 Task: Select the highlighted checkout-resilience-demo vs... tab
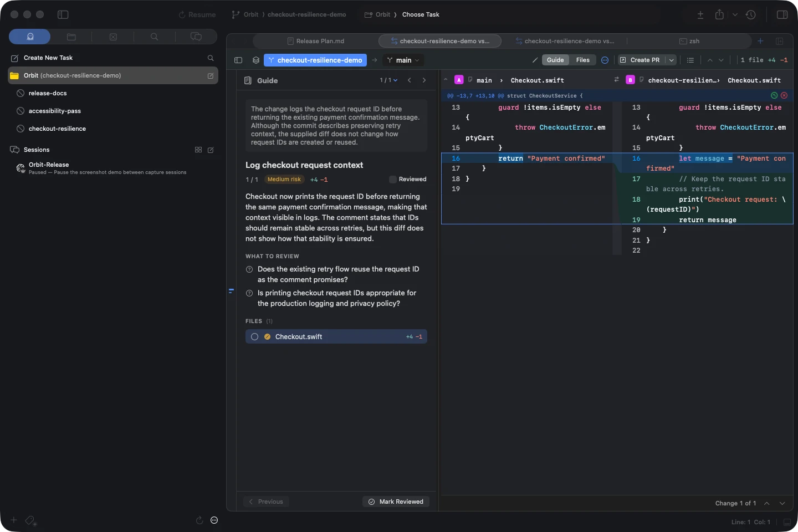[440, 41]
